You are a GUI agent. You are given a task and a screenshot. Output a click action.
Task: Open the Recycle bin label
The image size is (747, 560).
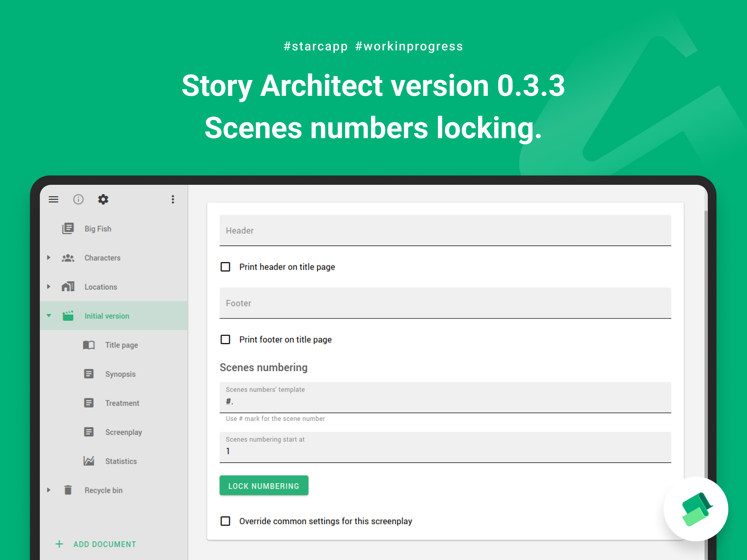[103, 490]
